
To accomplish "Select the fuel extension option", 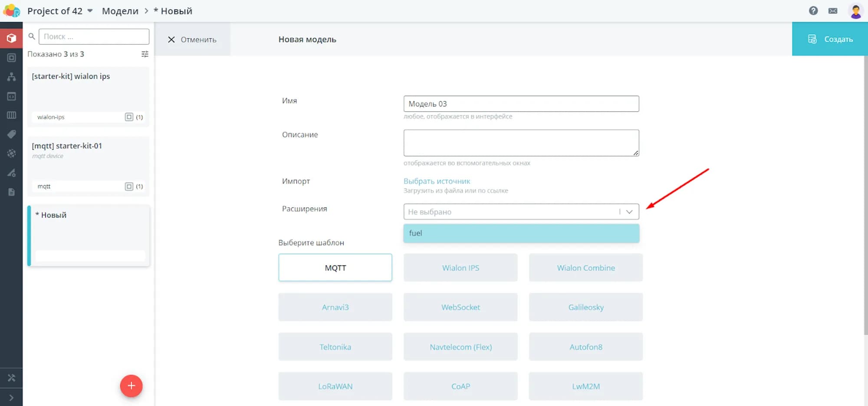I will pyautogui.click(x=521, y=233).
